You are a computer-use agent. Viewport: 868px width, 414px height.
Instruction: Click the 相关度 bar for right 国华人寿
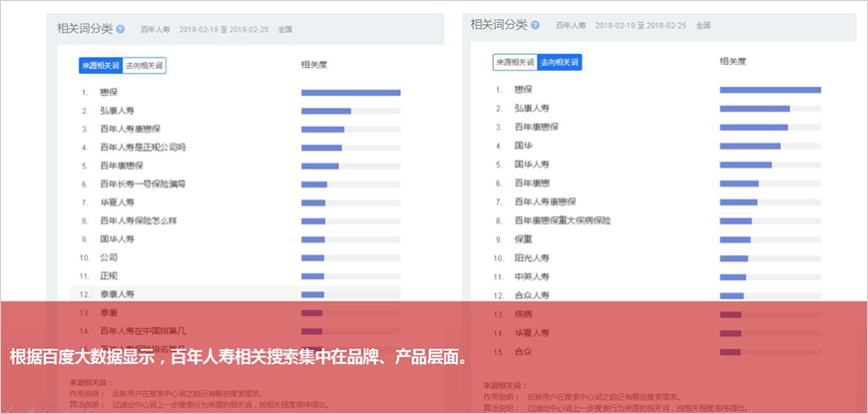point(745,165)
